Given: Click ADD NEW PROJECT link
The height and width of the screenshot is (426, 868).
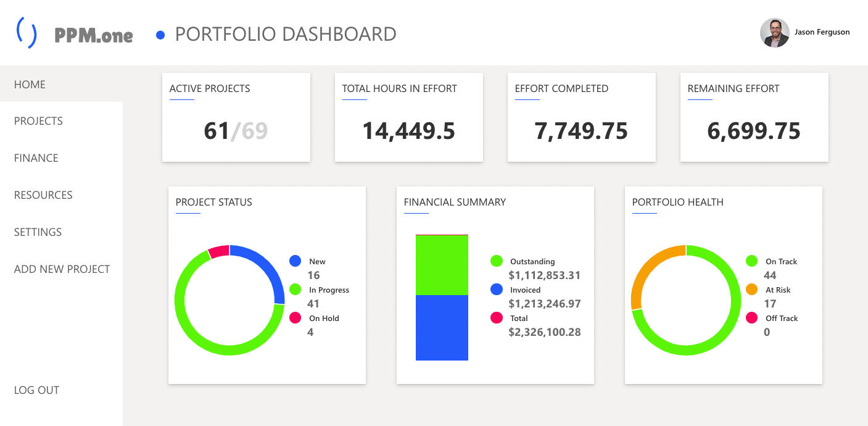Looking at the screenshot, I should (62, 269).
